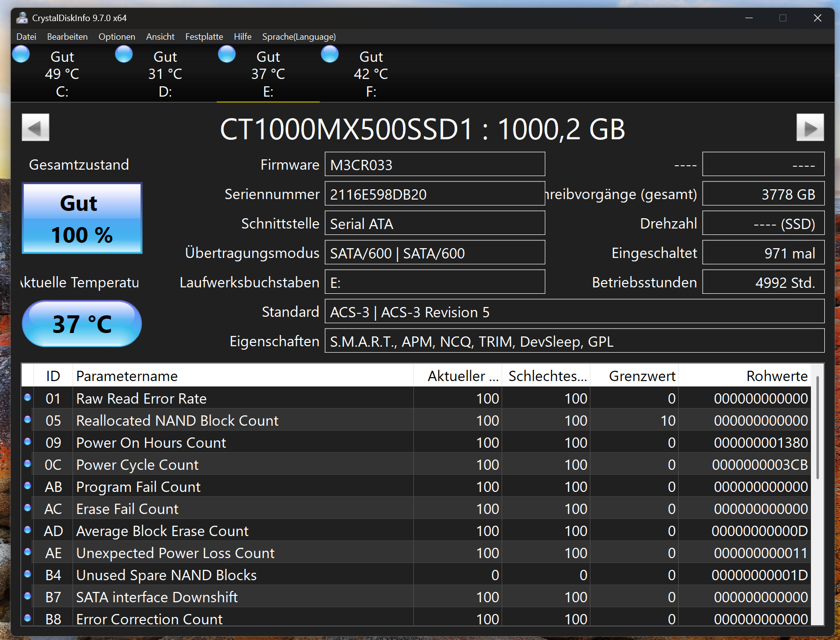
Task: Click the CrystalDiskInfo app icon in title bar
Action: (22, 18)
